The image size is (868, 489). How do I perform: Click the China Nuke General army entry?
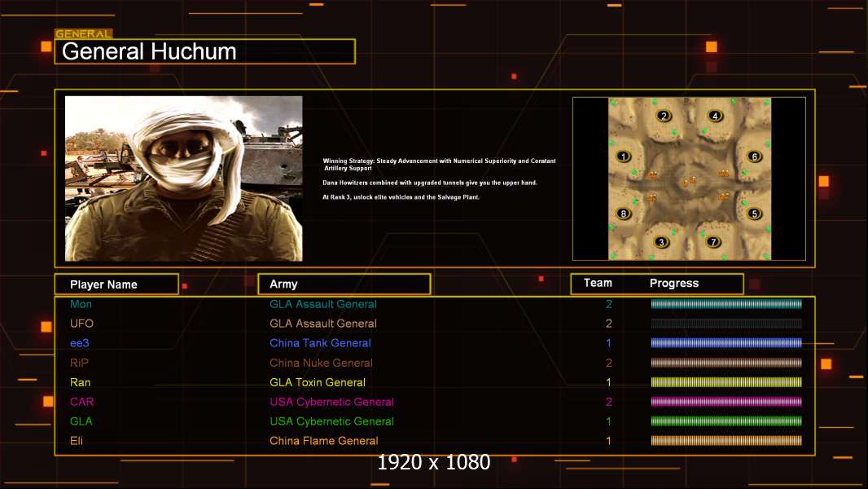pyautogui.click(x=321, y=363)
